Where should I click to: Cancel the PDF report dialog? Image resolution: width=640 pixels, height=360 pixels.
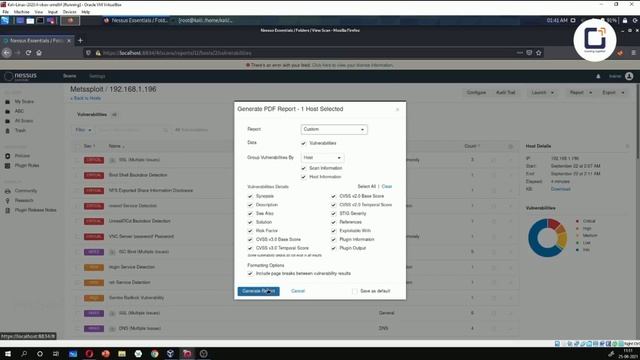tap(298, 291)
